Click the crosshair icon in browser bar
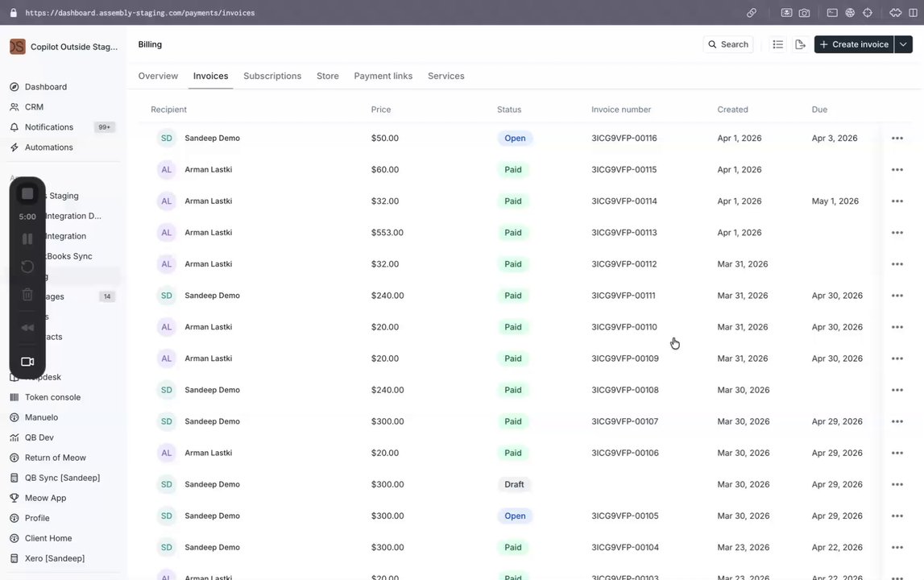This screenshot has width=924, height=580. pos(868,12)
